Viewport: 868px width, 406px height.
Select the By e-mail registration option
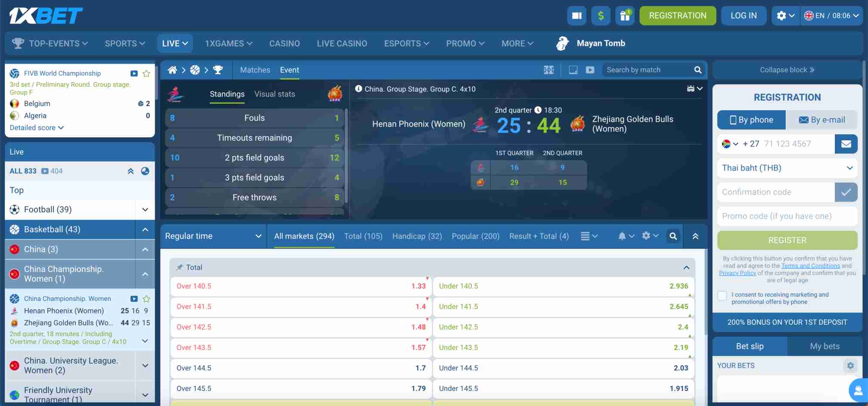tap(822, 120)
